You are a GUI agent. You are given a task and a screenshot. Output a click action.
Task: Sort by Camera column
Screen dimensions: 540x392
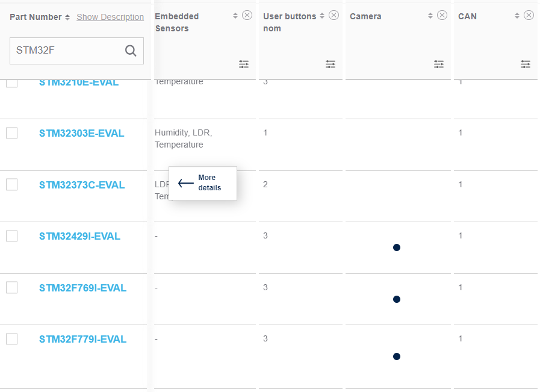coord(430,16)
